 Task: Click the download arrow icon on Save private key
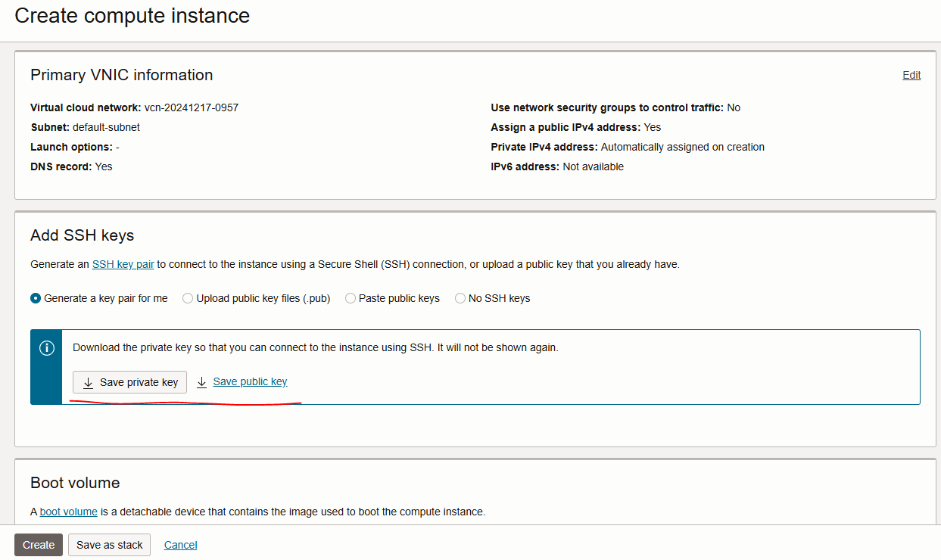[88, 383]
